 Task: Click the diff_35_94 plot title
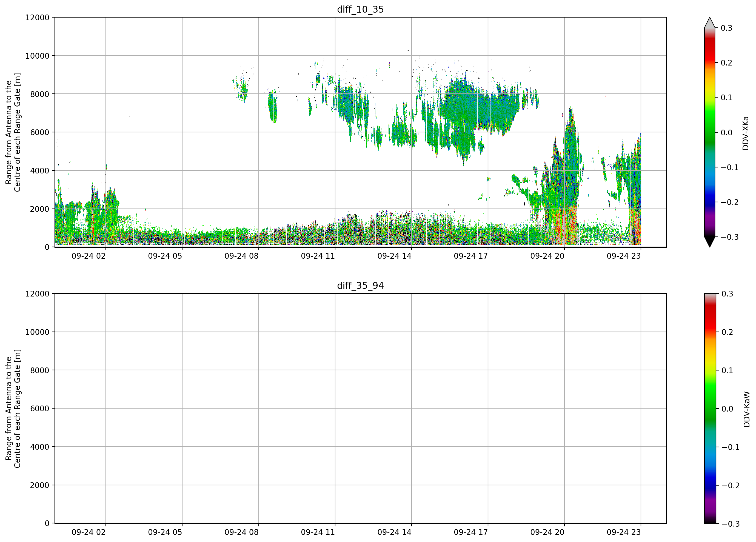(x=360, y=286)
